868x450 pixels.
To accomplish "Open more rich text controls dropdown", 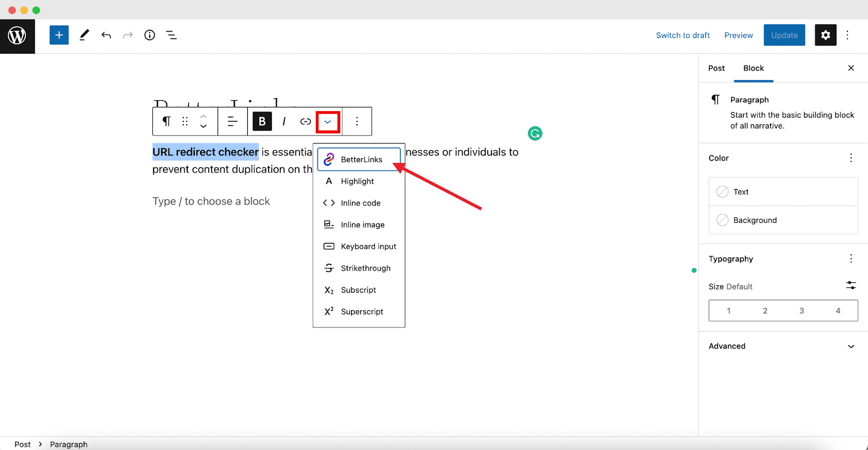I will click(x=328, y=122).
